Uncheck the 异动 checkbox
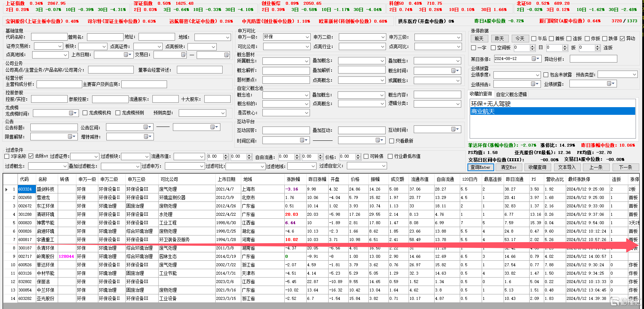This screenshot has width=644, height=309. [622, 38]
